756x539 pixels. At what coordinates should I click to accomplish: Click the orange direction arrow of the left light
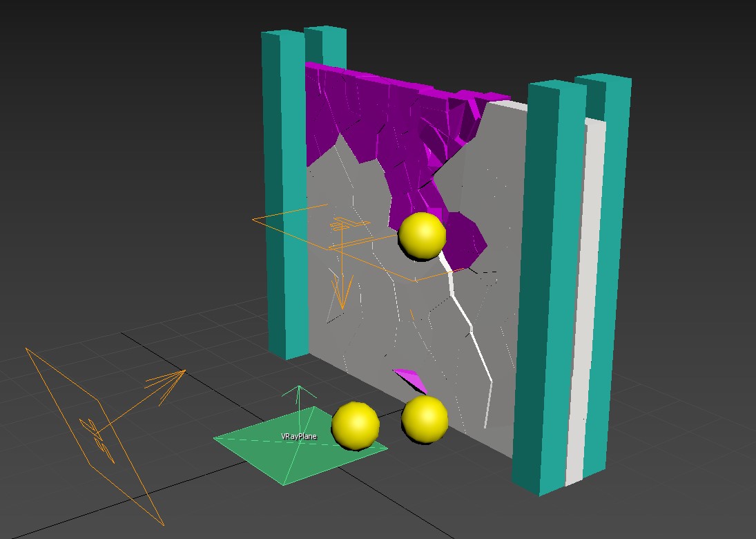click(166, 384)
